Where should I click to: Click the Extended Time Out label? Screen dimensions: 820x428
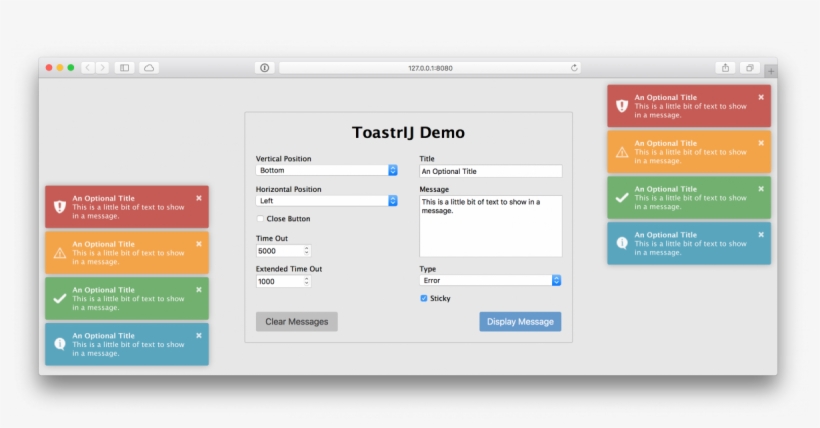(289, 269)
